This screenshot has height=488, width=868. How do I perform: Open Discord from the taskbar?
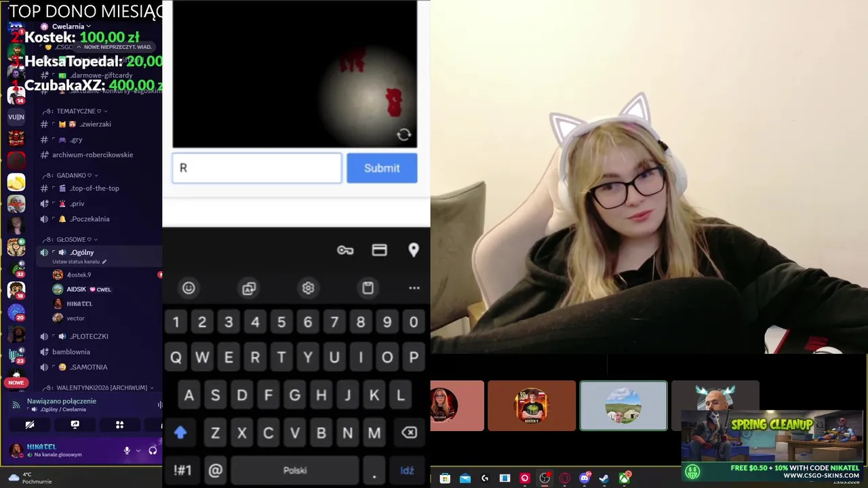click(585, 479)
